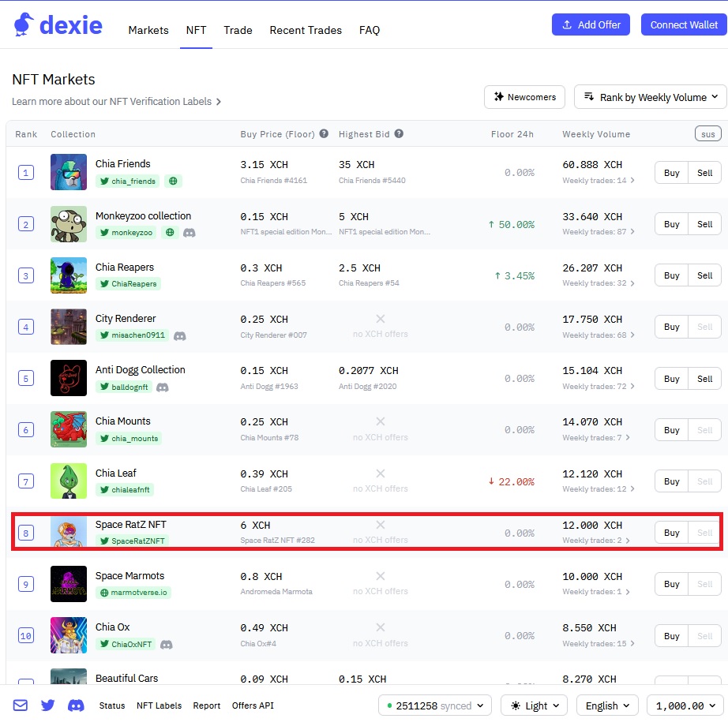The height and width of the screenshot is (726, 728).
Task: Open NFT Labels link in footer
Action: tap(159, 705)
